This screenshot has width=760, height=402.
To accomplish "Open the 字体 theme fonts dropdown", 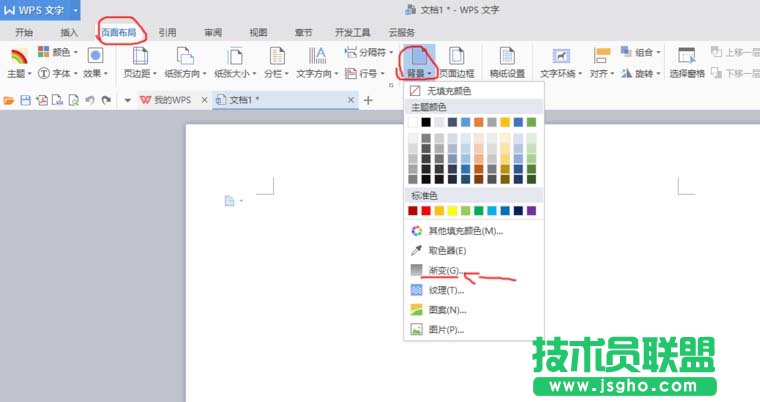I will coord(57,73).
